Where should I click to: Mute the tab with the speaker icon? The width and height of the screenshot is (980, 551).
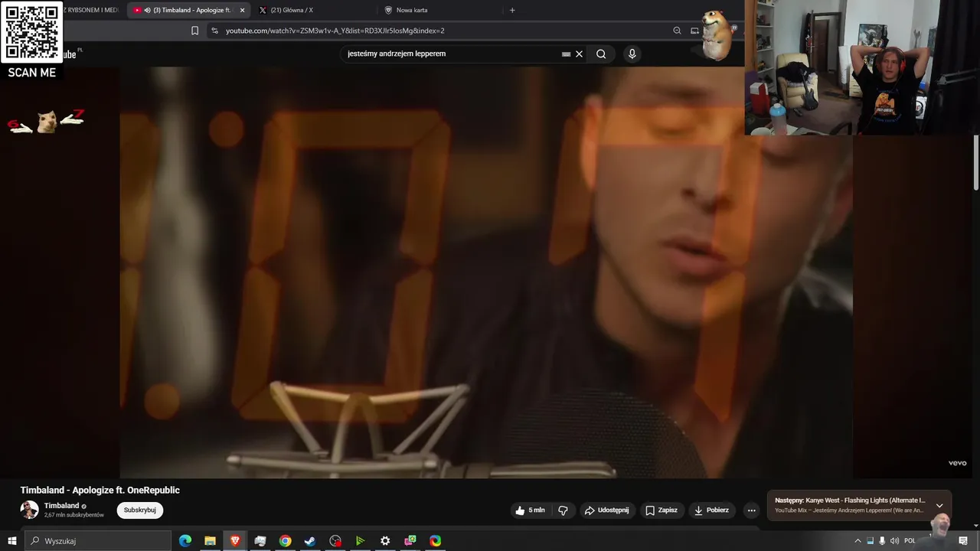coord(147,10)
